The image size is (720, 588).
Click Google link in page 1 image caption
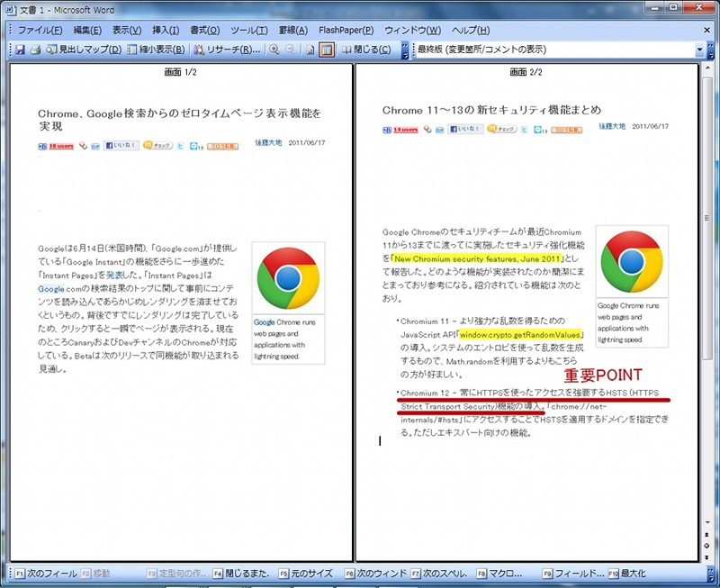click(x=264, y=322)
